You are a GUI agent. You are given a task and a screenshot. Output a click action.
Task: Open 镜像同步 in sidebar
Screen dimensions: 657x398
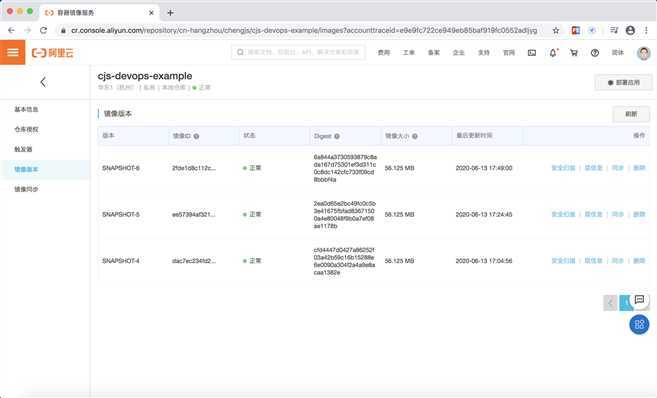click(26, 189)
